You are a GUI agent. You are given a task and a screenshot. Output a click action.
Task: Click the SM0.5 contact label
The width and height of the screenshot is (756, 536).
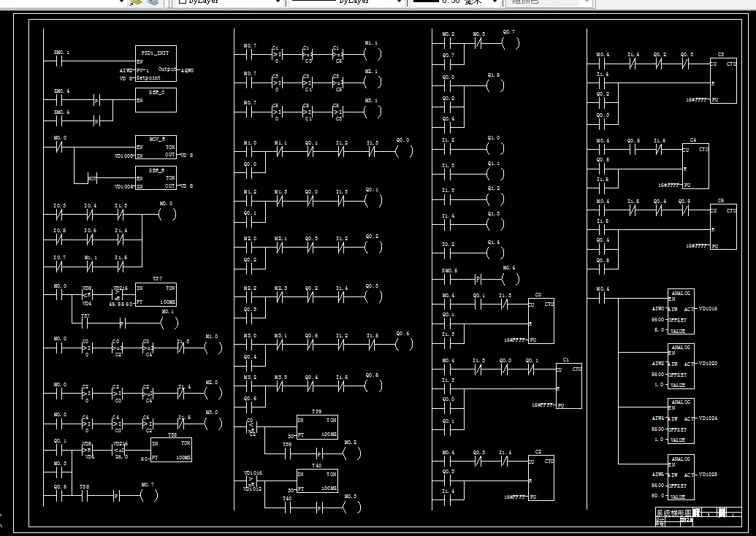(x=449, y=271)
